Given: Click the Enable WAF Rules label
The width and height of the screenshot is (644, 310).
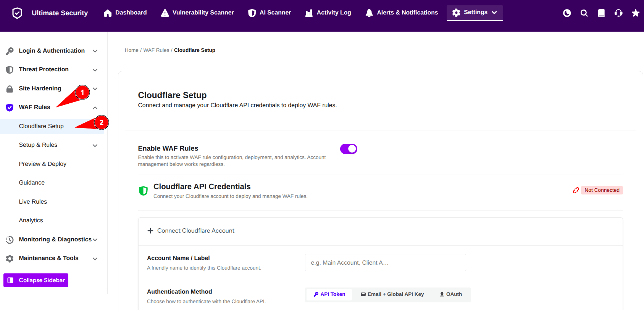Looking at the screenshot, I should (x=168, y=148).
